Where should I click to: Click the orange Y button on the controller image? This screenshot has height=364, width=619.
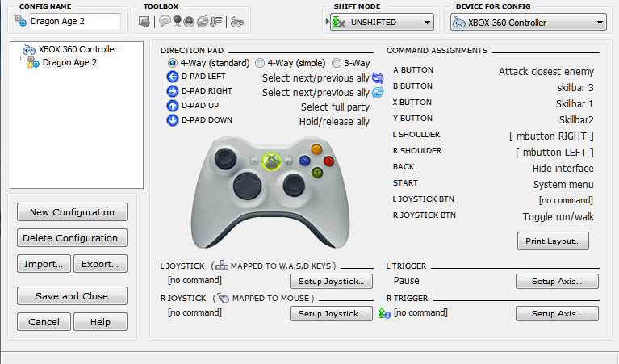[316, 149]
